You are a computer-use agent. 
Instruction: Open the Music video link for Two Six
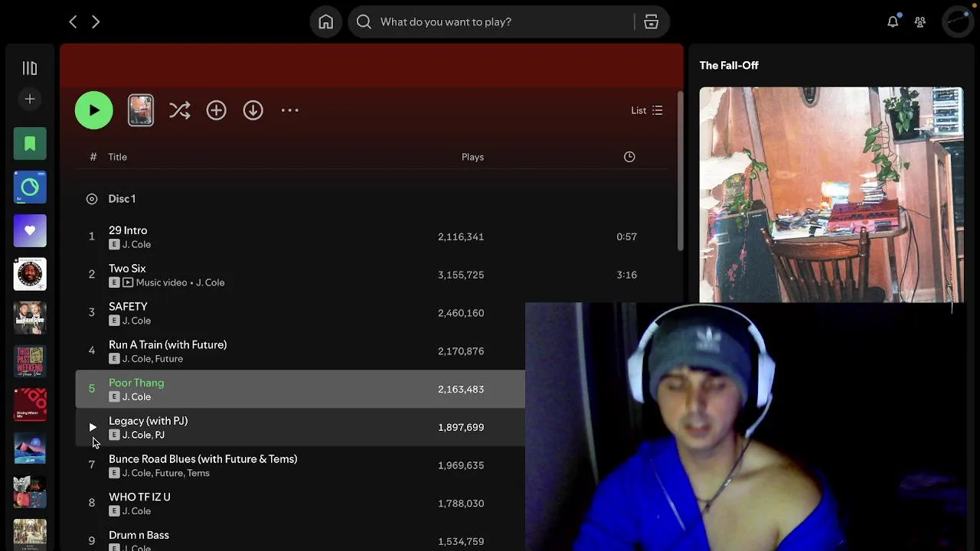162,282
